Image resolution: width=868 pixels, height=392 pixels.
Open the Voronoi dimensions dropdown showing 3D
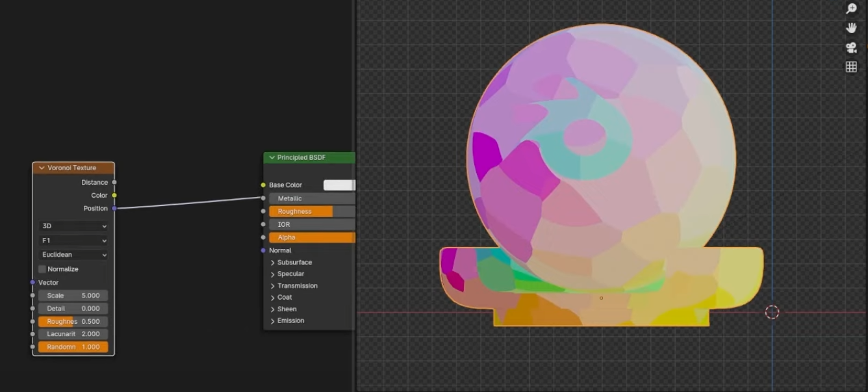tap(73, 226)
